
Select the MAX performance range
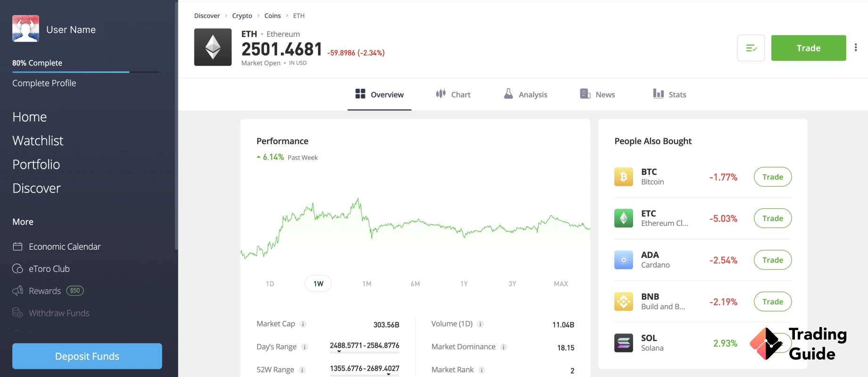(561, 284)
